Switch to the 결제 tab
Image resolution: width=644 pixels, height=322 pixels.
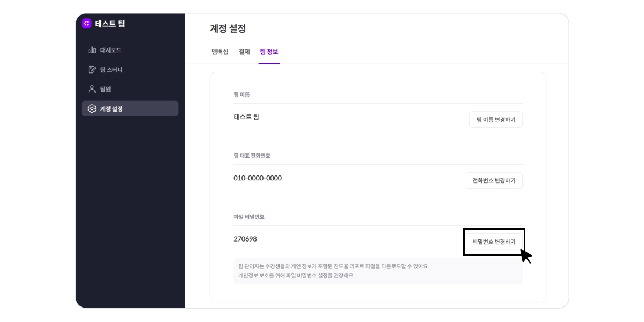[x=244, y=52]
